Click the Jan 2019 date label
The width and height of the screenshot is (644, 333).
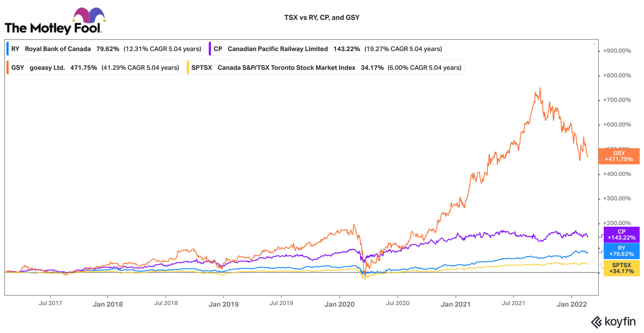click(224, 304)
